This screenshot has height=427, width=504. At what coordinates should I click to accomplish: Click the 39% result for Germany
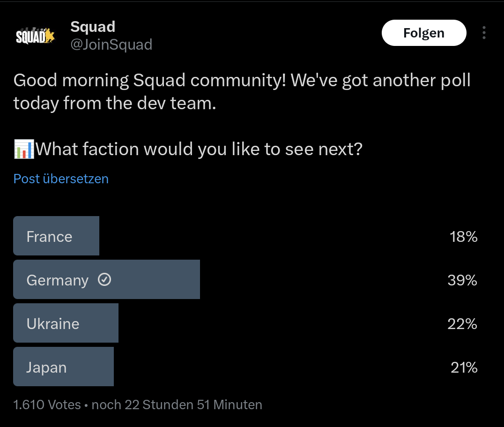[x=462, y=280]
